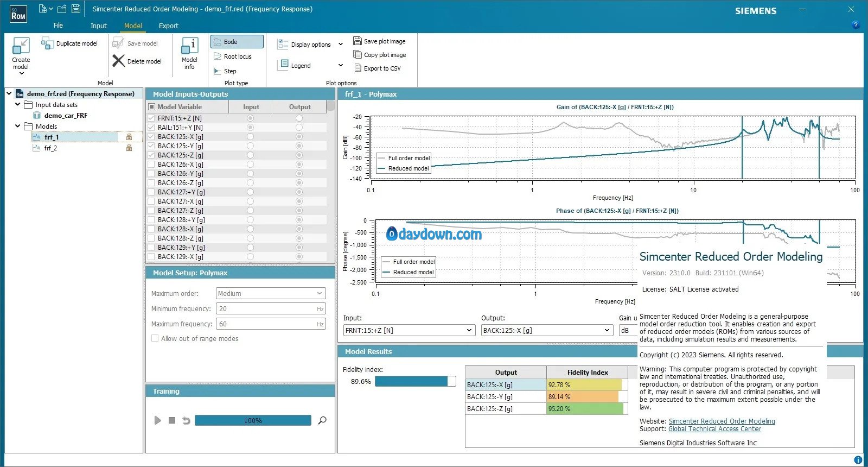Click the magnifier icon beside training progress
Image resolution: width=868 pixels, height=467 pixels.
coord(322,420)
